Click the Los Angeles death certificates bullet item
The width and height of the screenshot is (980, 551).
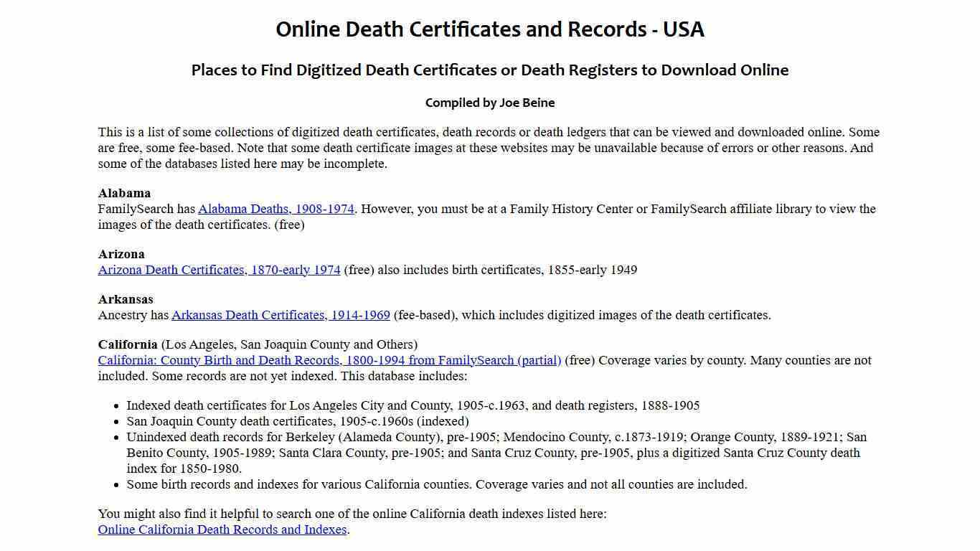point(413,405)
